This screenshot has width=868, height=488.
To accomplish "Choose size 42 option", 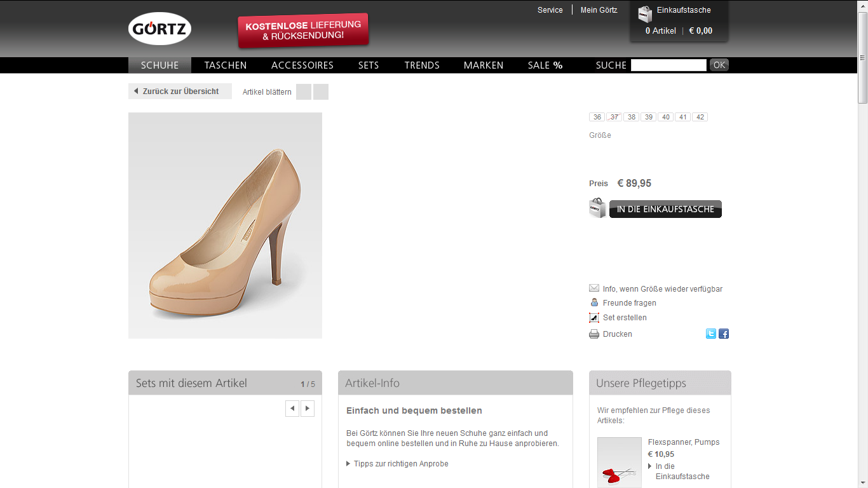I will tap(700, 117).
